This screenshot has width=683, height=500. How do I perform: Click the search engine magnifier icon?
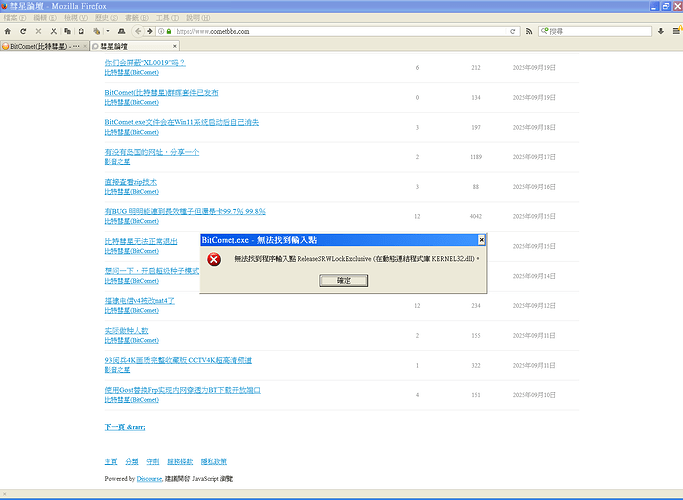544,31
